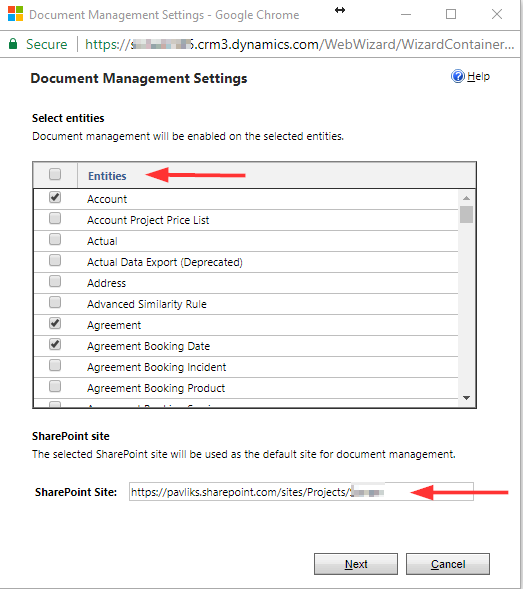Select the Account Project Price List text
The height and width of the screenshot is (589, 523).
click(x=148, y=220)
